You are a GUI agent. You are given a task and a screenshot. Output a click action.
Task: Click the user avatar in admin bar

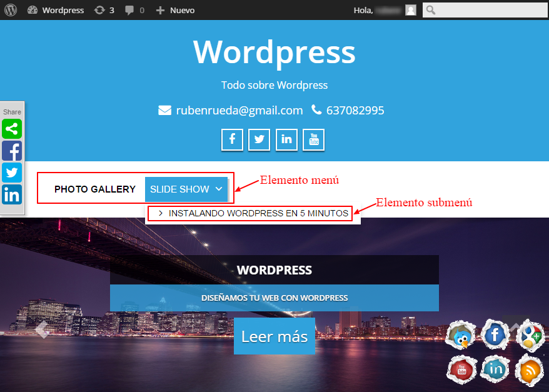coord(411,10)
